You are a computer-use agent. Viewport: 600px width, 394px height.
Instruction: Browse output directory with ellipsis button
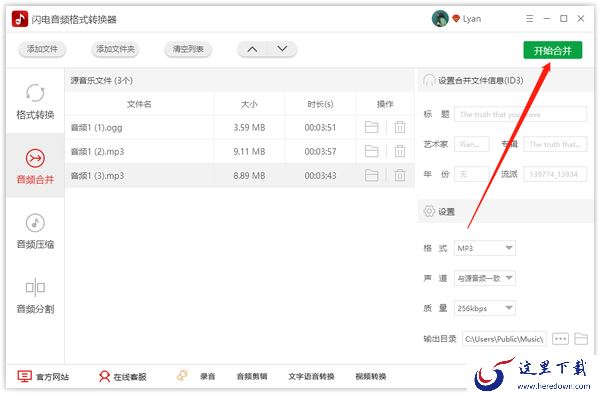click(x=560, y=339)
